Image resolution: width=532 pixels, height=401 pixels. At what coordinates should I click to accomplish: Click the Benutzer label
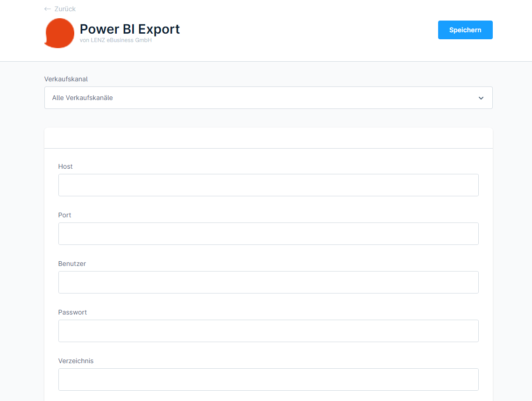click(72, 264)
